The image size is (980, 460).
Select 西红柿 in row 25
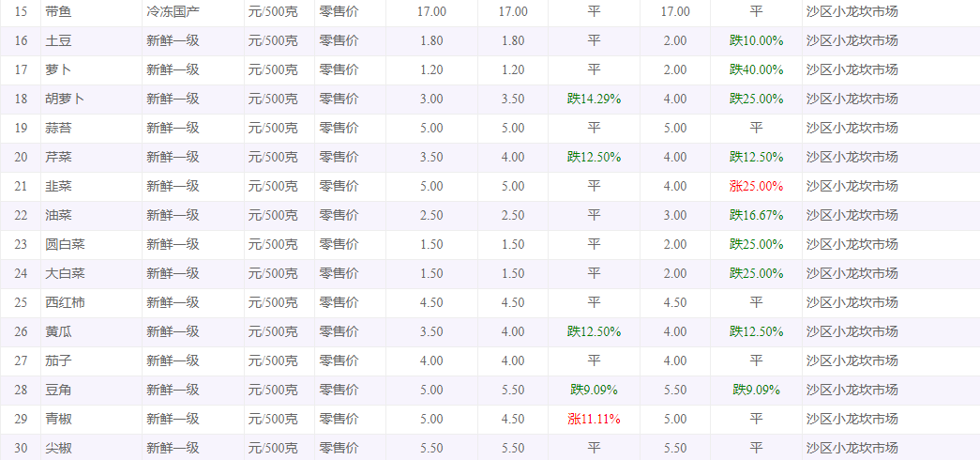tap(65, 303)
